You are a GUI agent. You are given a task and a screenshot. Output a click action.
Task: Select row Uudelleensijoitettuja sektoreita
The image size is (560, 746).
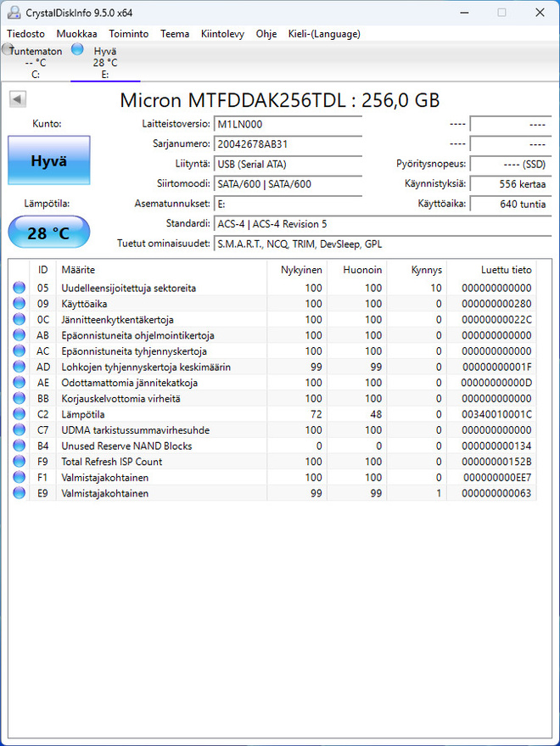pyautogui.click(x=272, y=288)
